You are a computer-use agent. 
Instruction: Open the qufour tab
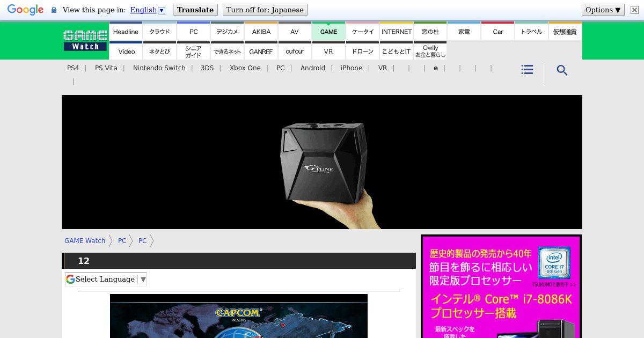tap(295, 51)
